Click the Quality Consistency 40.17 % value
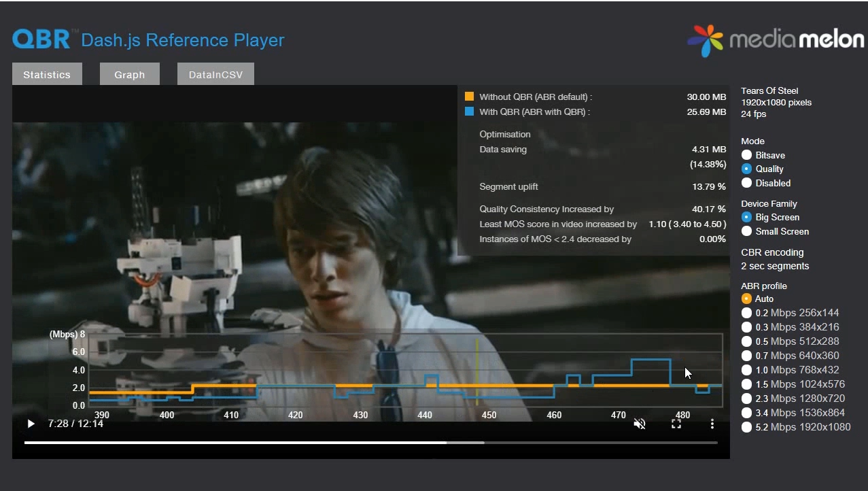868x491 pixels. [709, 209]
